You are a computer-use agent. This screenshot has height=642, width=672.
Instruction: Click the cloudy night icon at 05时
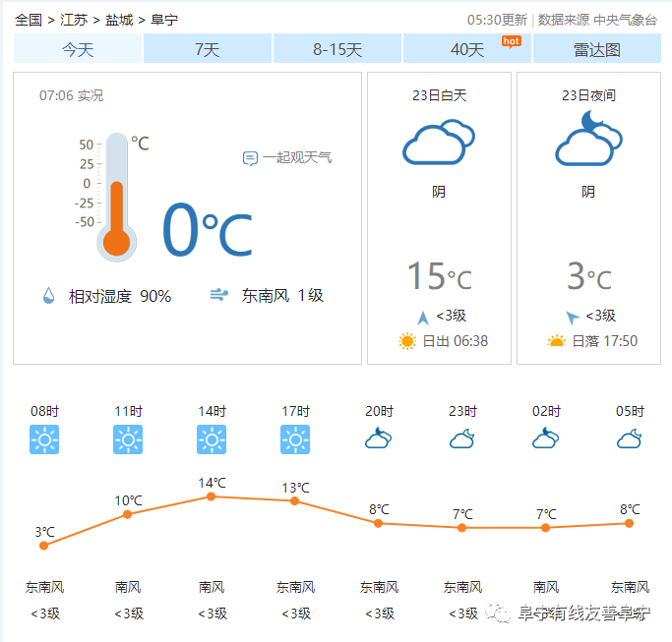click(x=629, y=438)
